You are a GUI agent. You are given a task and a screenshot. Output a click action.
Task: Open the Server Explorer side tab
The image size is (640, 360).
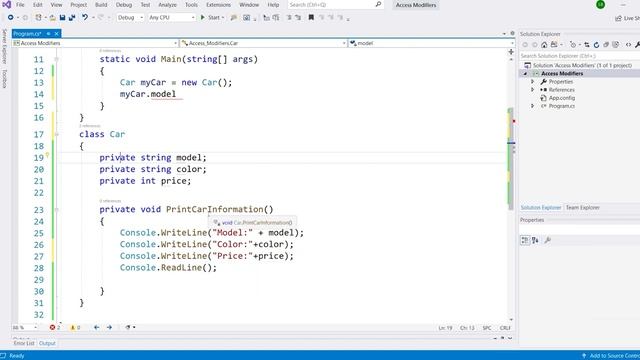click(x=4, y=46)
